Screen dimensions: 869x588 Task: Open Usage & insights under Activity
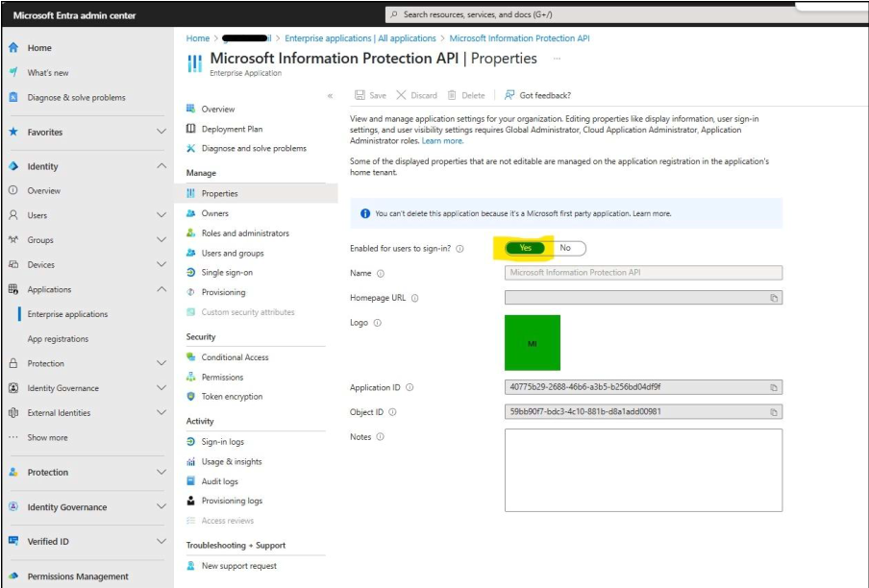tap(232, 461)
